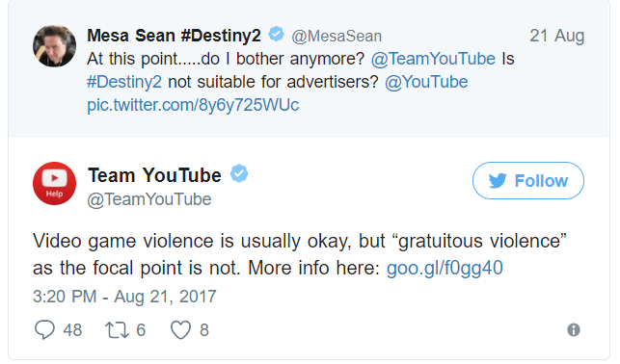Click the @TeamYouTube handle under name

click(149, 199)
